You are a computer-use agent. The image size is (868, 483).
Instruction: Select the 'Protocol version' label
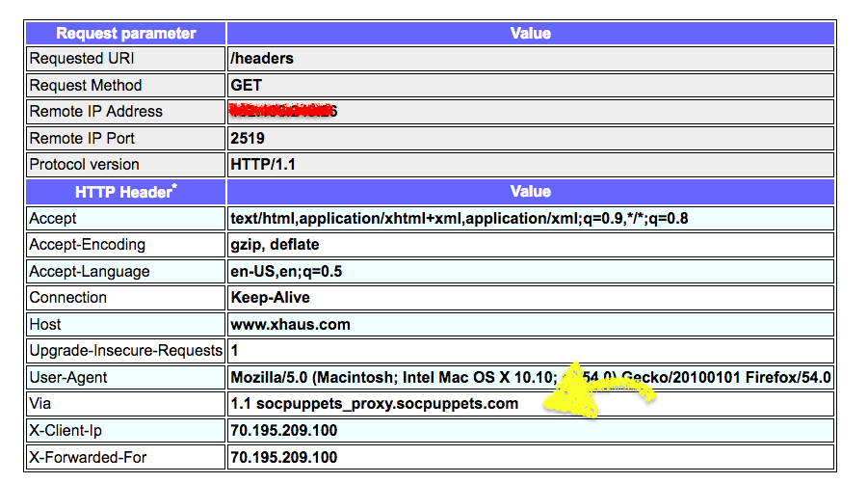pyautogui.click(x=125, y=165)
